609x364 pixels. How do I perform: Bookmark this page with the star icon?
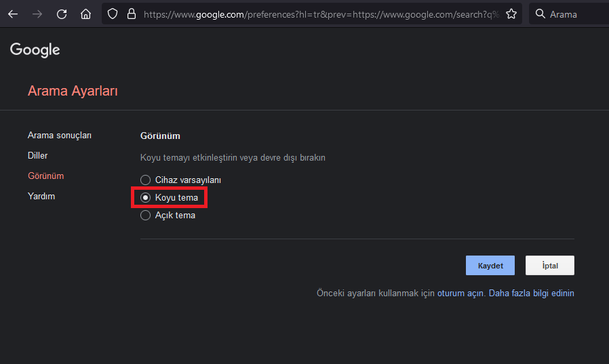pos(511,14)
